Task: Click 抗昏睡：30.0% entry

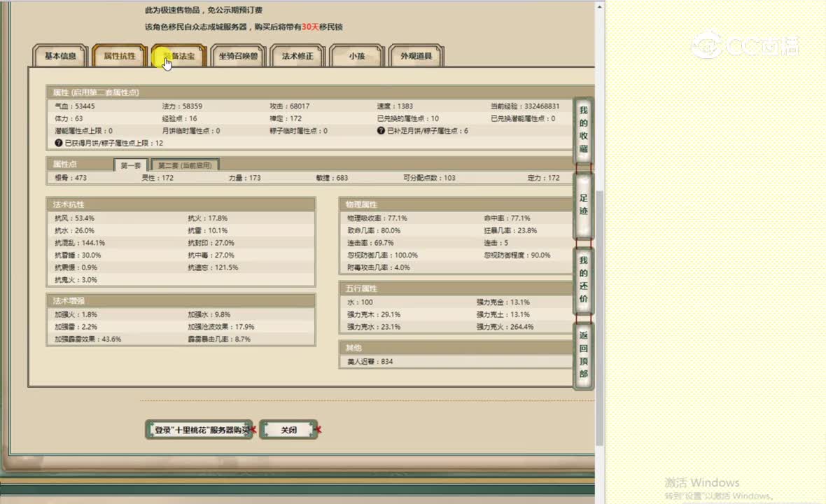Action: [x=78, y=255]
